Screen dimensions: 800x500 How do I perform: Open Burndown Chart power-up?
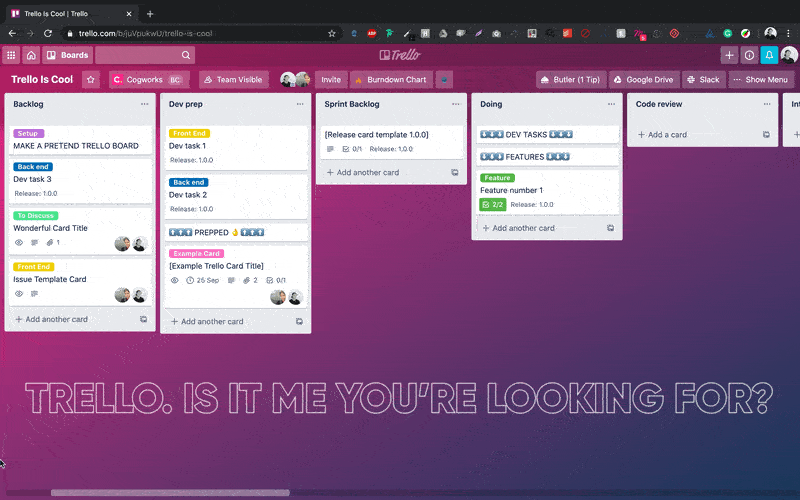pos(391,80)
